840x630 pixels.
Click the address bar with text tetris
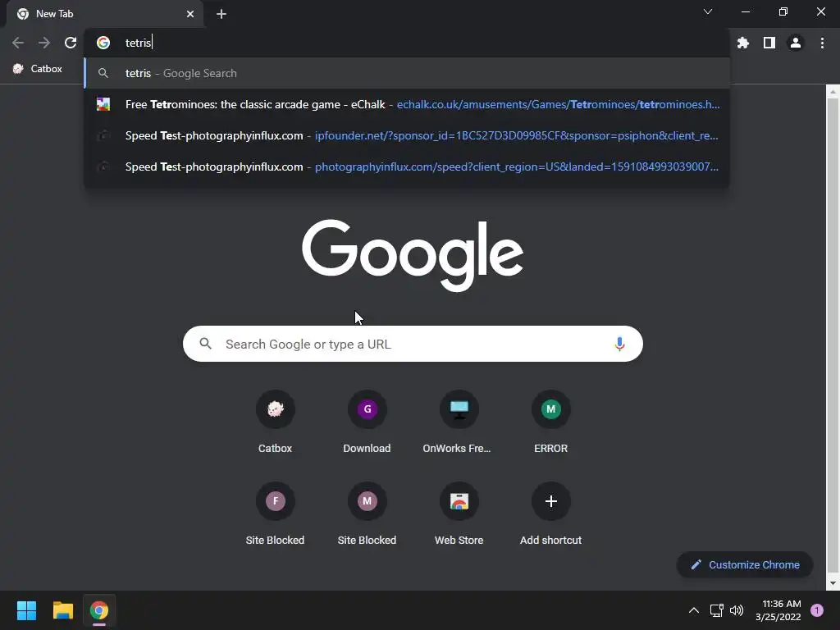(x=407, y=43)
